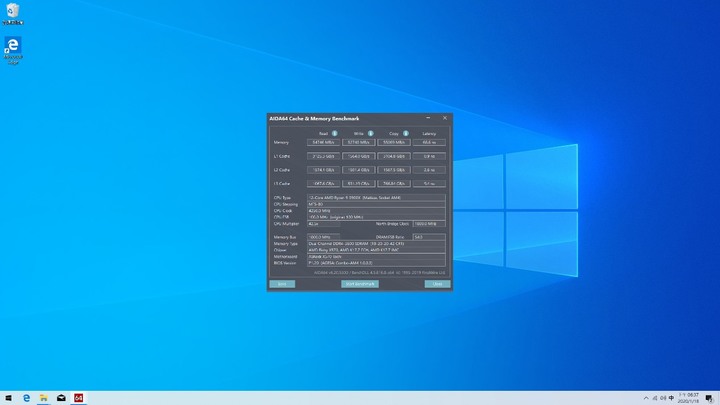Image resolution: width=720 pixels, height=405 pixels.
Task: Click the Windows Start button
Action: pos(8,398)
